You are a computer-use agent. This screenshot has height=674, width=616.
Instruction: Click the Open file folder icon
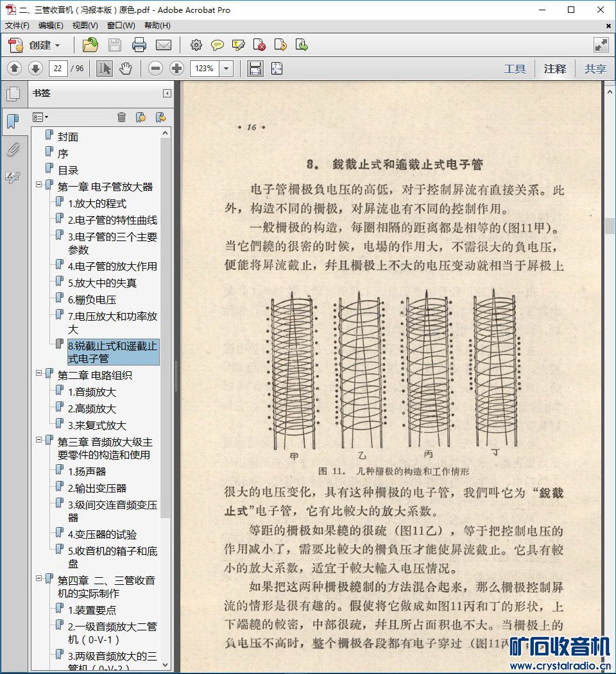[90, 45]
